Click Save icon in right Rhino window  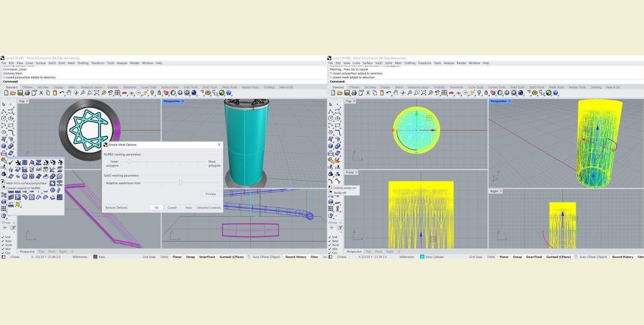(x=347, y=93)
